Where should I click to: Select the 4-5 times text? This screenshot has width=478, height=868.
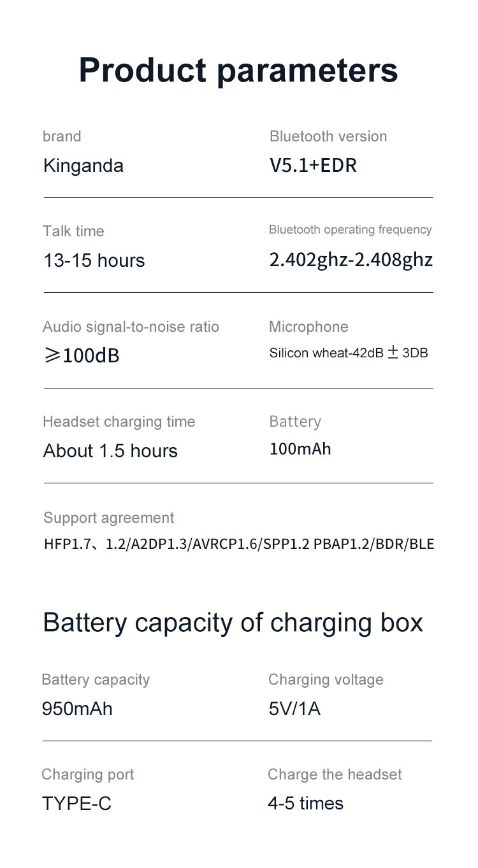tap(305, 803)
